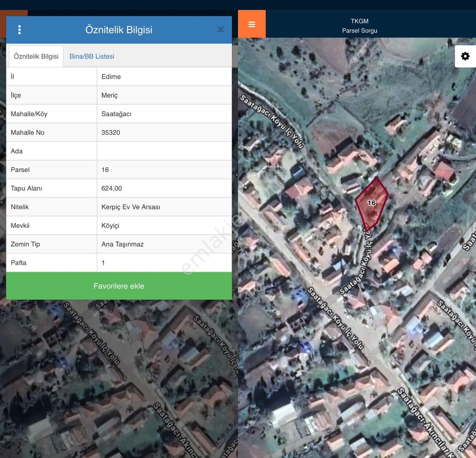The width and height of the screenshot is (476, 458).
Task: Click the Mahalle No value 35320
Action: pyautogui.click(x=111, y=133)
